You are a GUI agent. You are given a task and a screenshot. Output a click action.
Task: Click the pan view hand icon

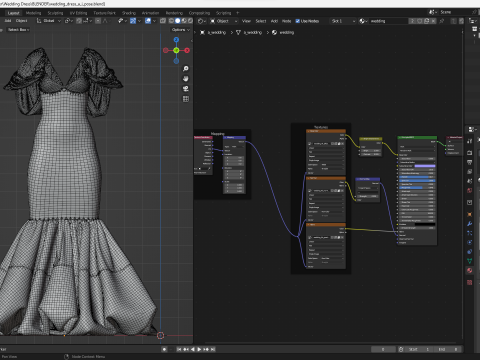click(186, 79)
